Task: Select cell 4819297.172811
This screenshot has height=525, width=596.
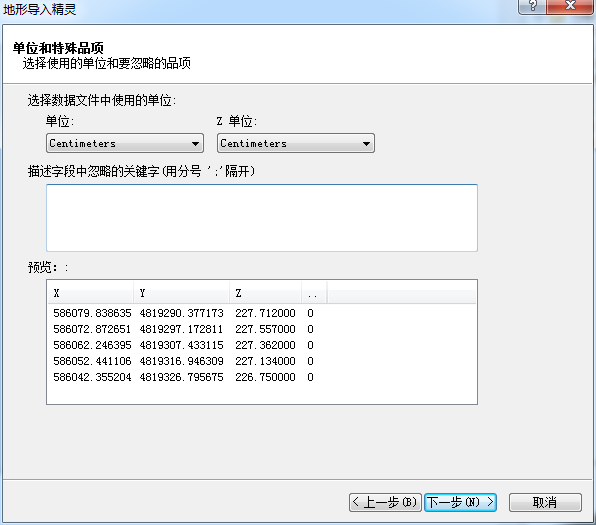Action: coord(182,329)
